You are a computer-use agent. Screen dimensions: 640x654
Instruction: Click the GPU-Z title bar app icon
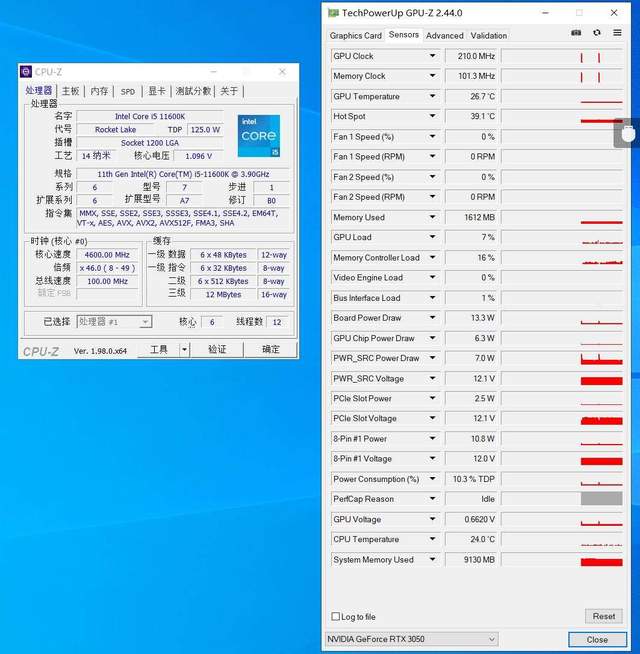click(x=333, y=13)
